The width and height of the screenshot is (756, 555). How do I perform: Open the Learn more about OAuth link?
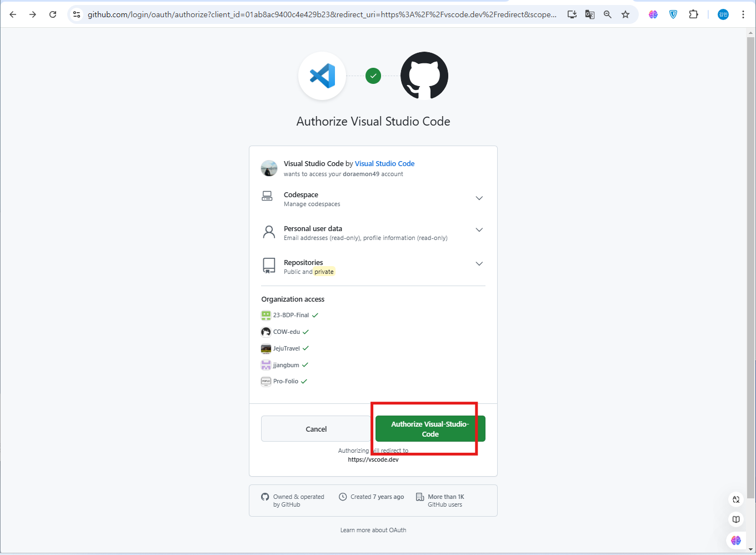[373, 529]
